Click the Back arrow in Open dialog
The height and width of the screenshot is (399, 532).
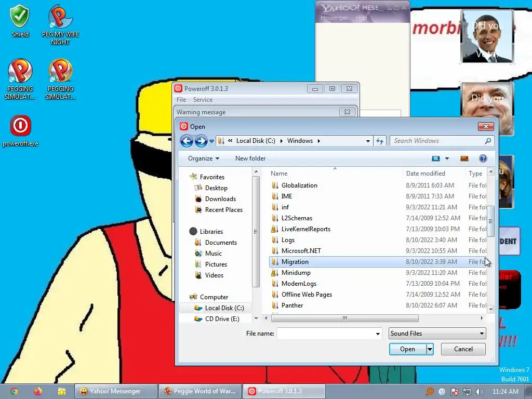pyautogui.click(x=187, y=141)
